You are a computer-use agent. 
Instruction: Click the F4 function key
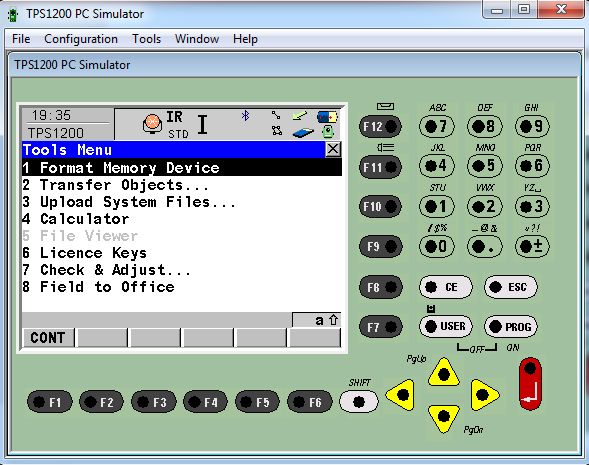click(x=205, y=402)
